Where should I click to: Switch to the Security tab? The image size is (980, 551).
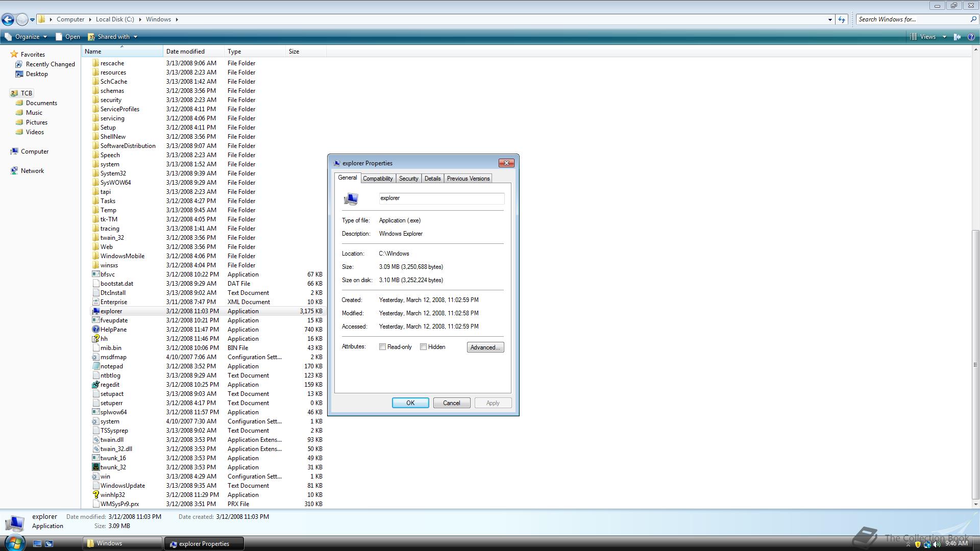pos(408,179)
